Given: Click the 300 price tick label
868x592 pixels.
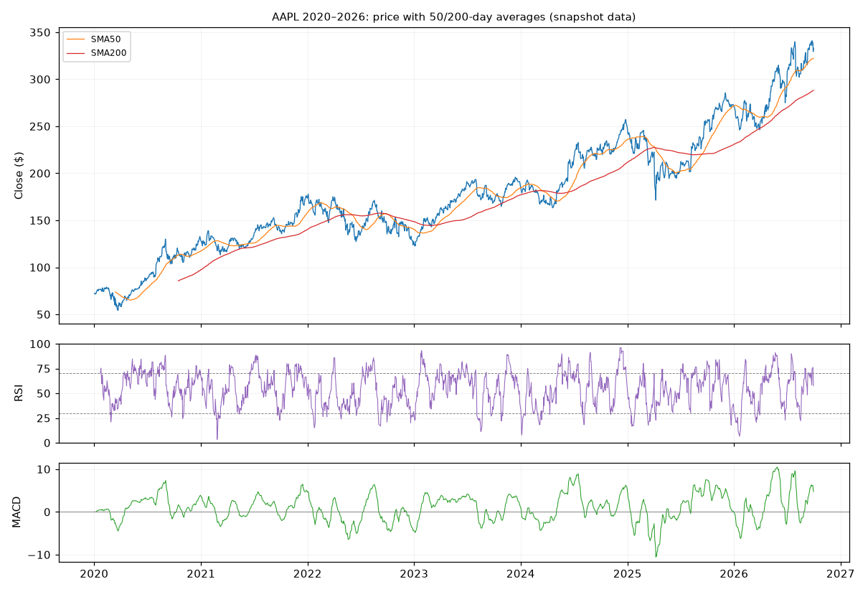Looking at the screenshot, I should tap(40, 79).
